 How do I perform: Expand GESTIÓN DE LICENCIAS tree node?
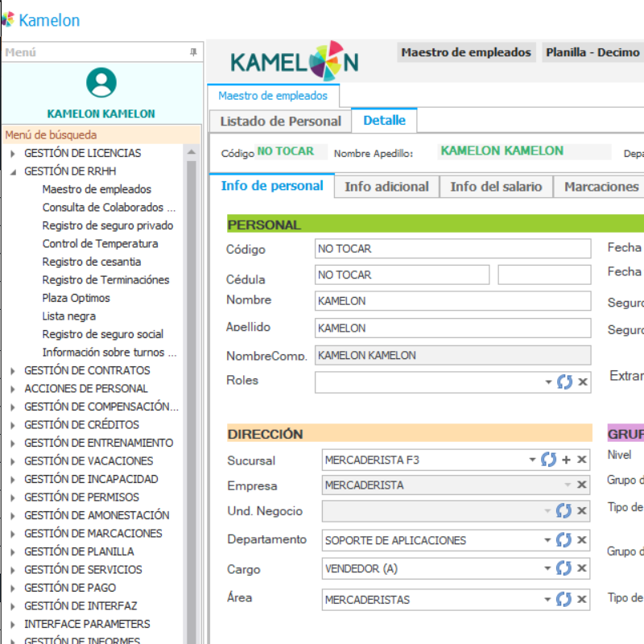pos(13,154)
